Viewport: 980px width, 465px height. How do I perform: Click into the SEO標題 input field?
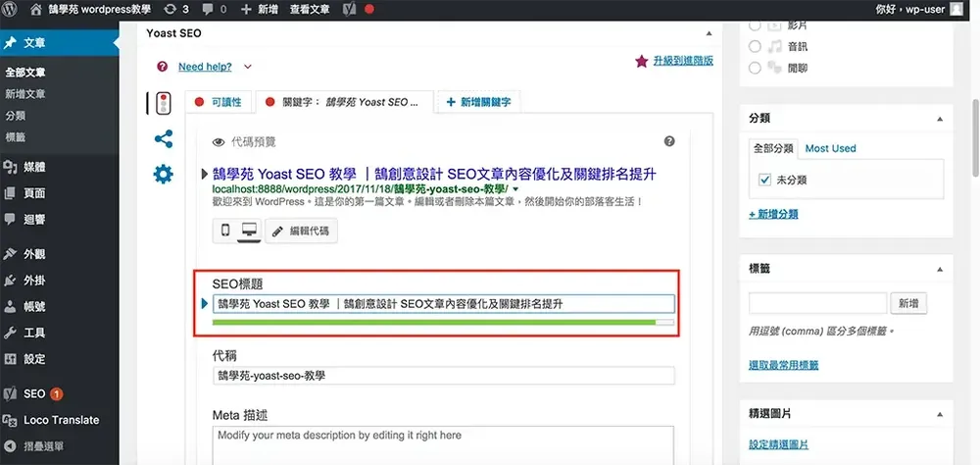tap(443, 303)
